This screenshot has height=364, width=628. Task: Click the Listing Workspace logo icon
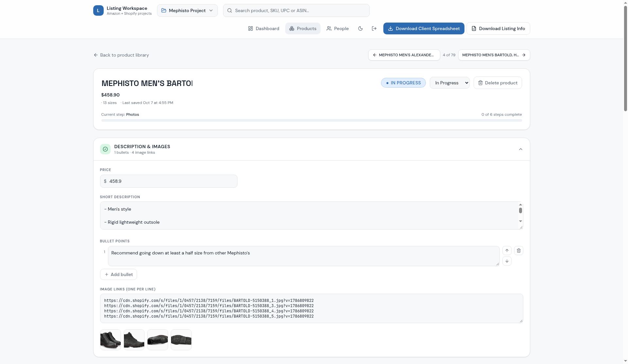click(x=98, y=10)
